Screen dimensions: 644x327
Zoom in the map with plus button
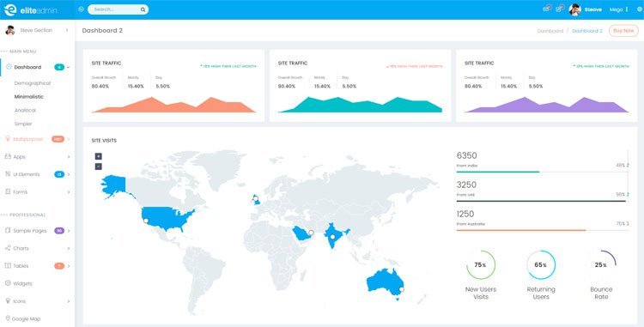coord(98,156)
